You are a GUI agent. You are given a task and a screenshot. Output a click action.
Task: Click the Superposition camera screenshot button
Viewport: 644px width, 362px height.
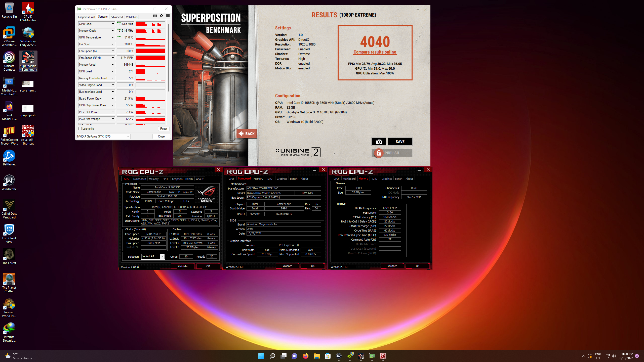click(379, 142)
